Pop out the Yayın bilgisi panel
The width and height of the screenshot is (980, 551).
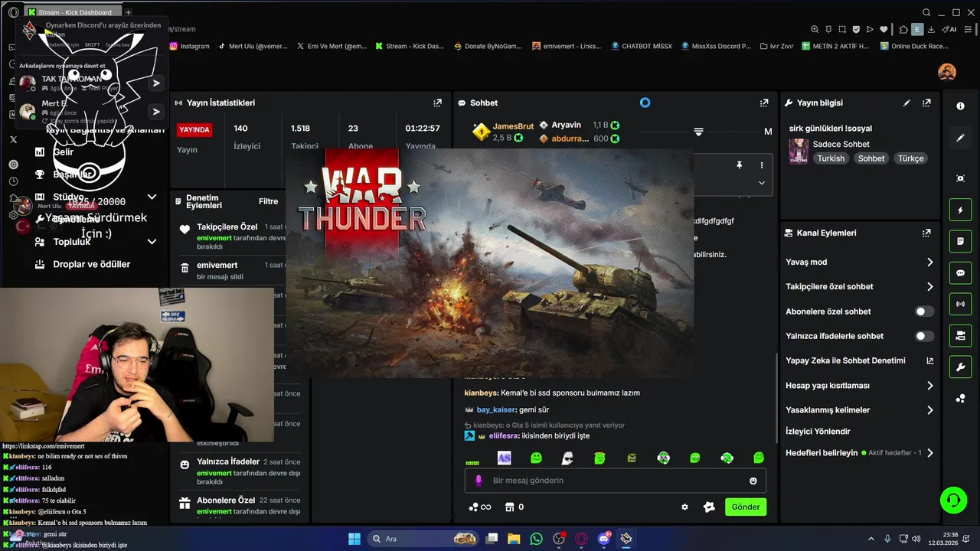pos(926,103)
